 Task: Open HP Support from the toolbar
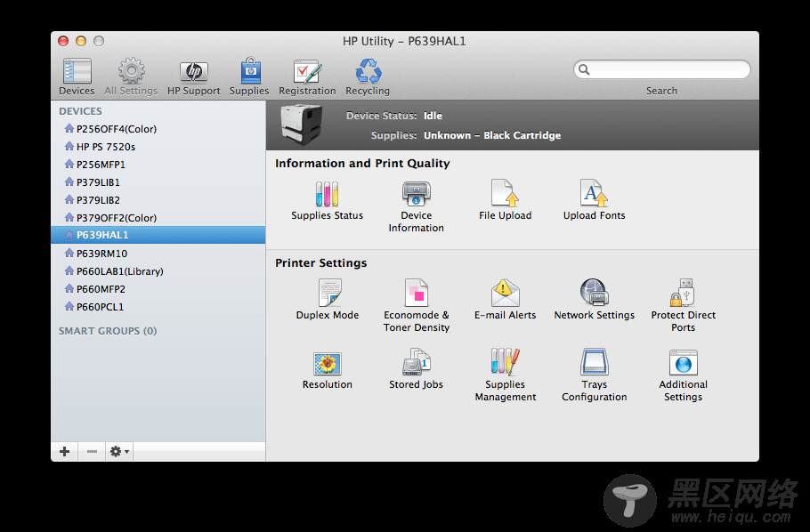click(194, 77)
